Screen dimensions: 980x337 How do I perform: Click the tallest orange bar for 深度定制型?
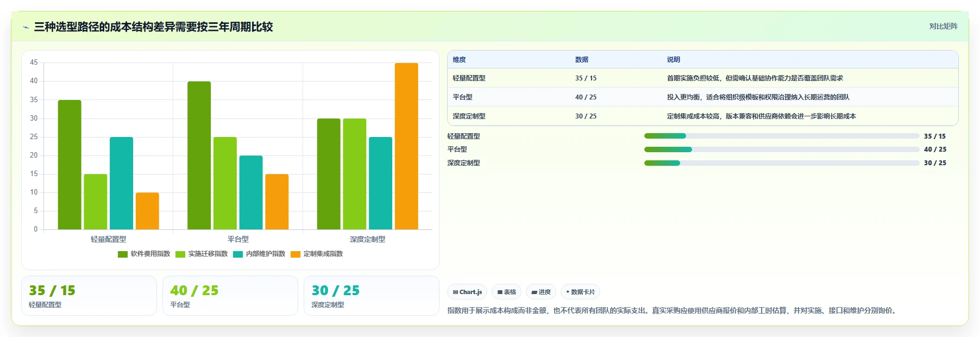tap(406, 146)
